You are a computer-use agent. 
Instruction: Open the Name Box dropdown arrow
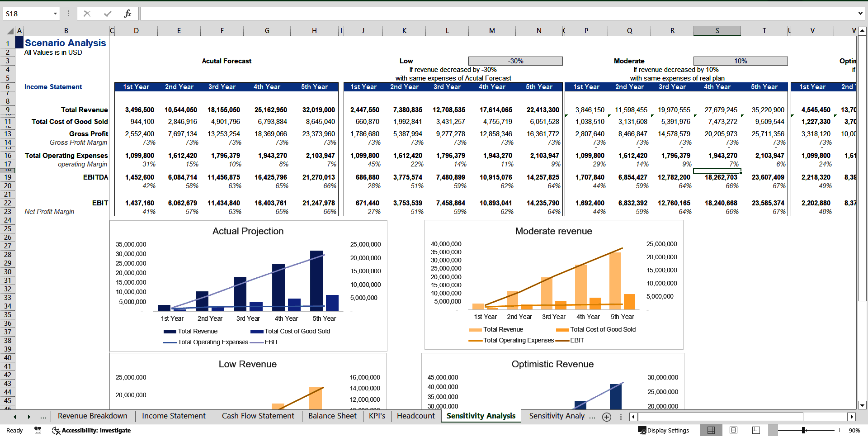point(55,14)
